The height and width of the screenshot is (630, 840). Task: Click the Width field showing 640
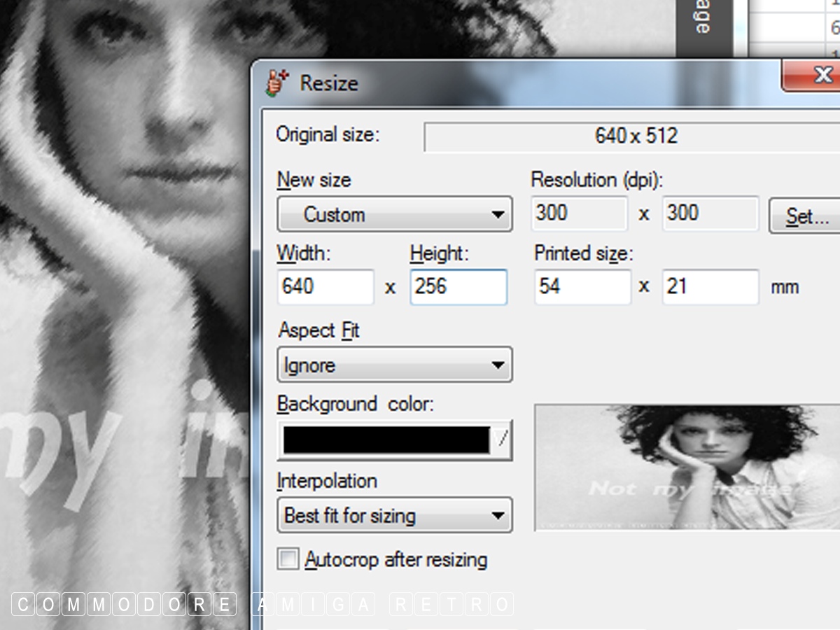tap(325, 287)
